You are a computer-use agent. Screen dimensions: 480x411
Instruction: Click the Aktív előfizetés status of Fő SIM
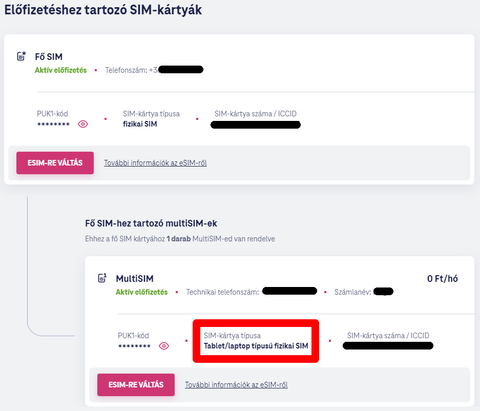pos(61,70)
